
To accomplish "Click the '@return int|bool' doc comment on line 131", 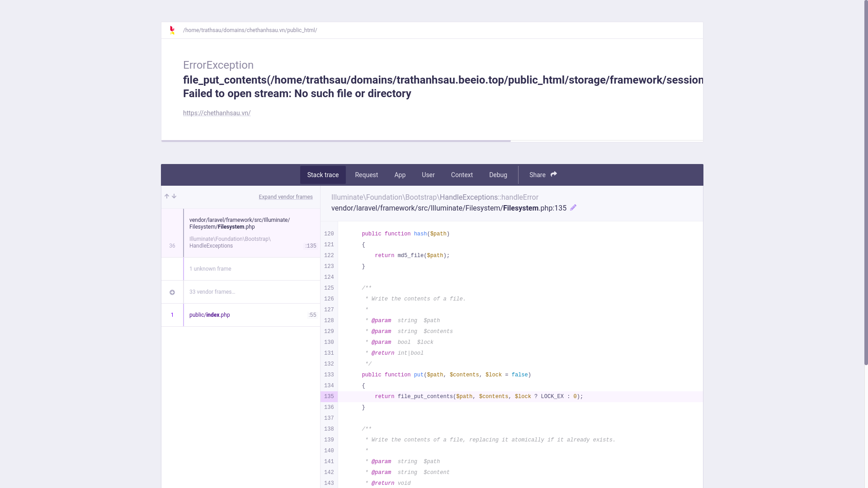I will tap(397, 353).
